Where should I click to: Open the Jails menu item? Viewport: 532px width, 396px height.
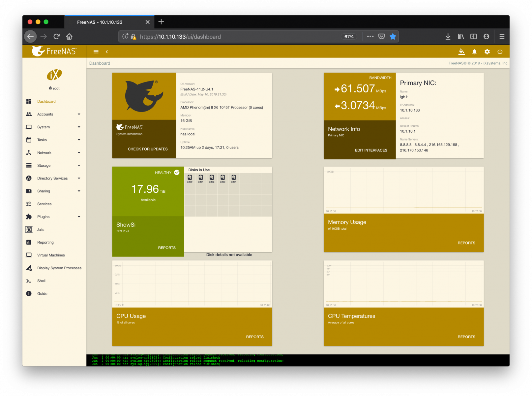point(40,230)
